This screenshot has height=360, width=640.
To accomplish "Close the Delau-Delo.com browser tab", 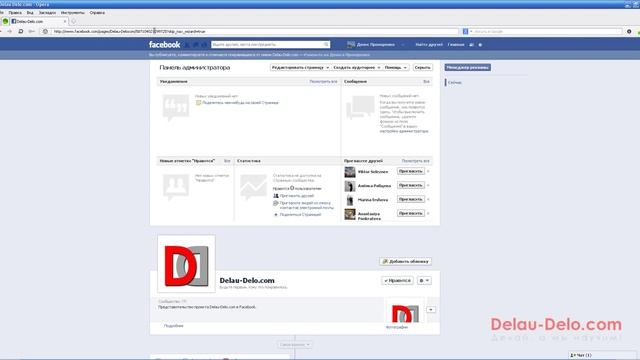I will (65, 21).
